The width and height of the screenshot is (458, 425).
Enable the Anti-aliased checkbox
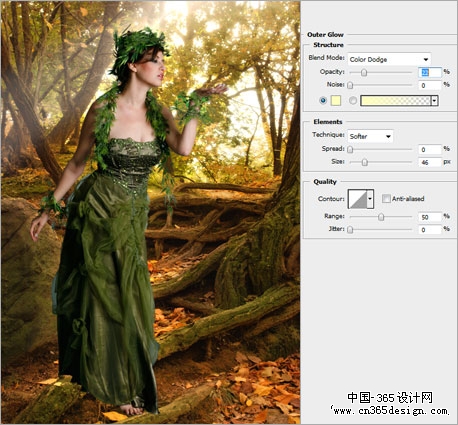386,199
